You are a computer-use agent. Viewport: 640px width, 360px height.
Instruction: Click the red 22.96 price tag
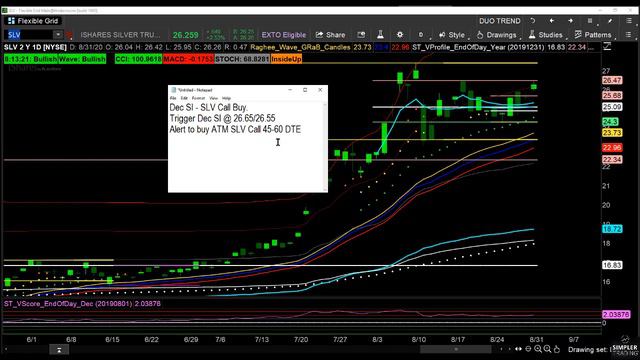point(612,148)
